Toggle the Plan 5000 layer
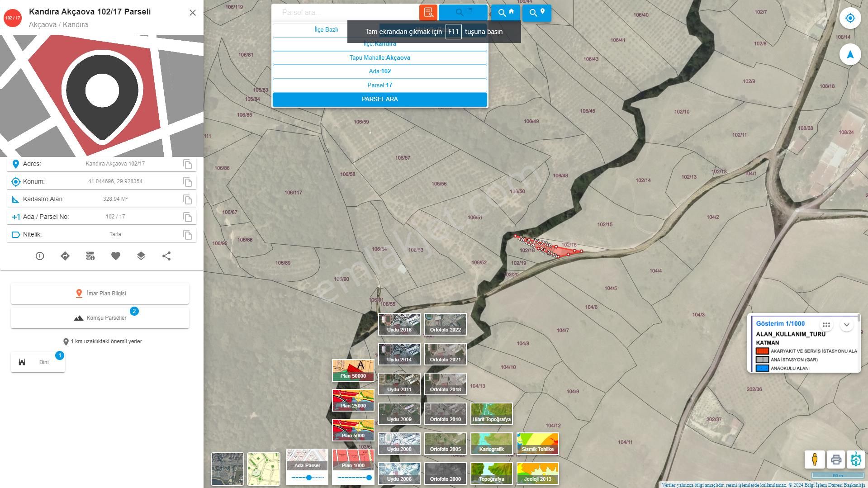The height and width of the screenshot is (488, 868). coord(353,430)
